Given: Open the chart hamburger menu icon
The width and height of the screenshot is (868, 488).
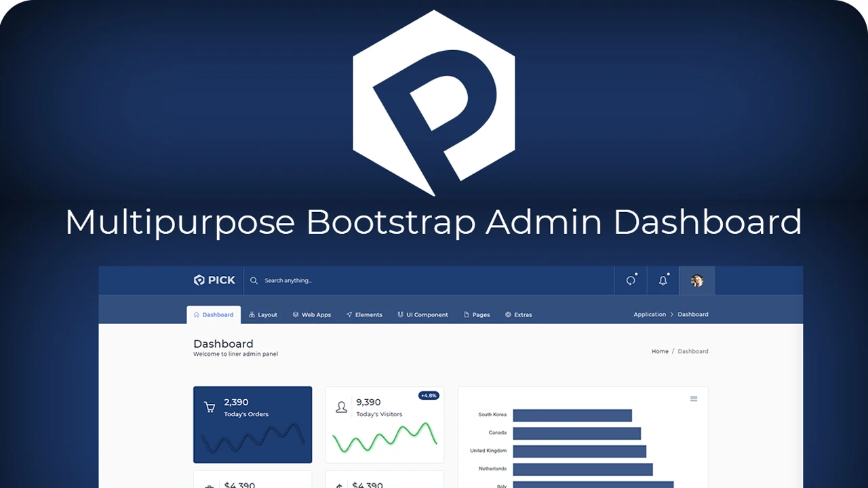Looking at the screenshot, I should (694, 399).
